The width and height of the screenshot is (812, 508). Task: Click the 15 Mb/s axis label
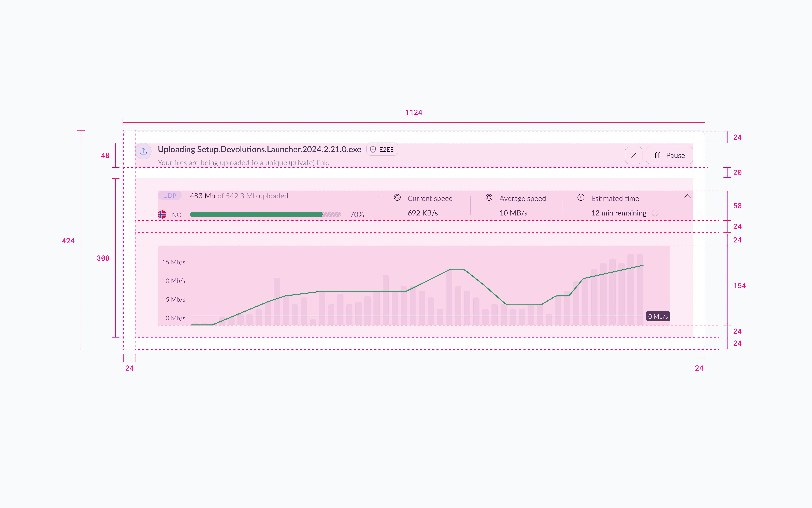174,262
